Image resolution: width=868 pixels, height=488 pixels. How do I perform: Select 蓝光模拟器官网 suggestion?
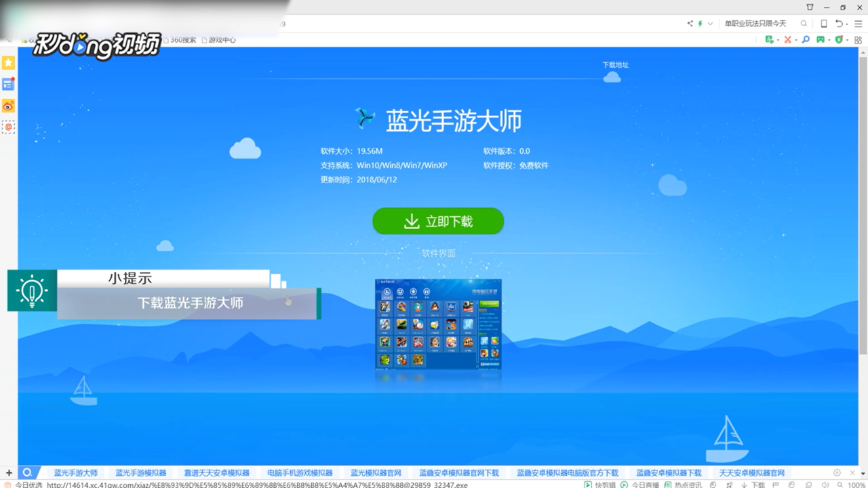(x=376, y=472)
